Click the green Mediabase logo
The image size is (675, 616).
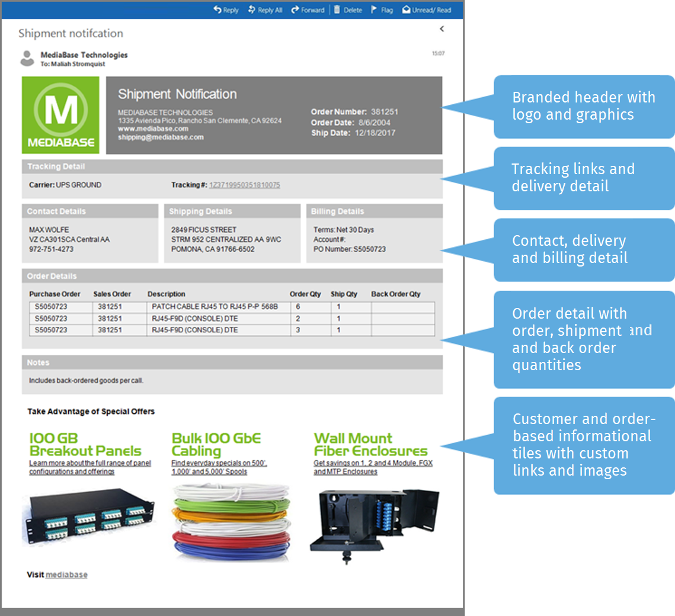(x=60, y=115)
